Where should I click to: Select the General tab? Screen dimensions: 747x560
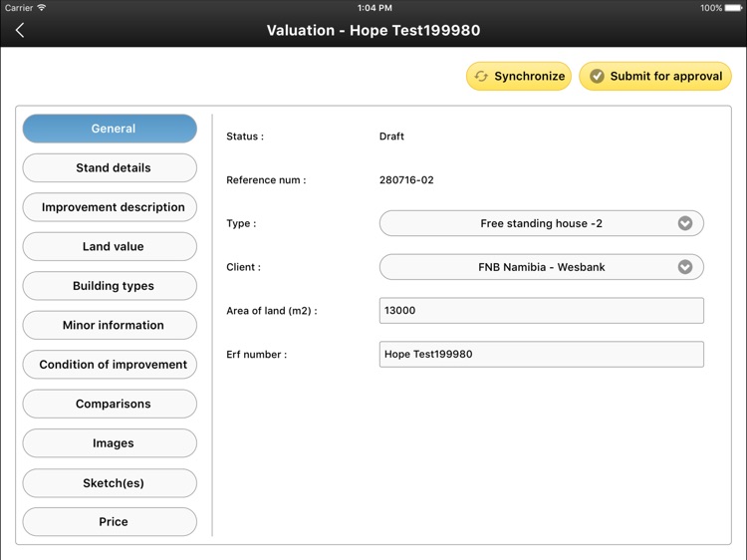[x=110, y=129]
